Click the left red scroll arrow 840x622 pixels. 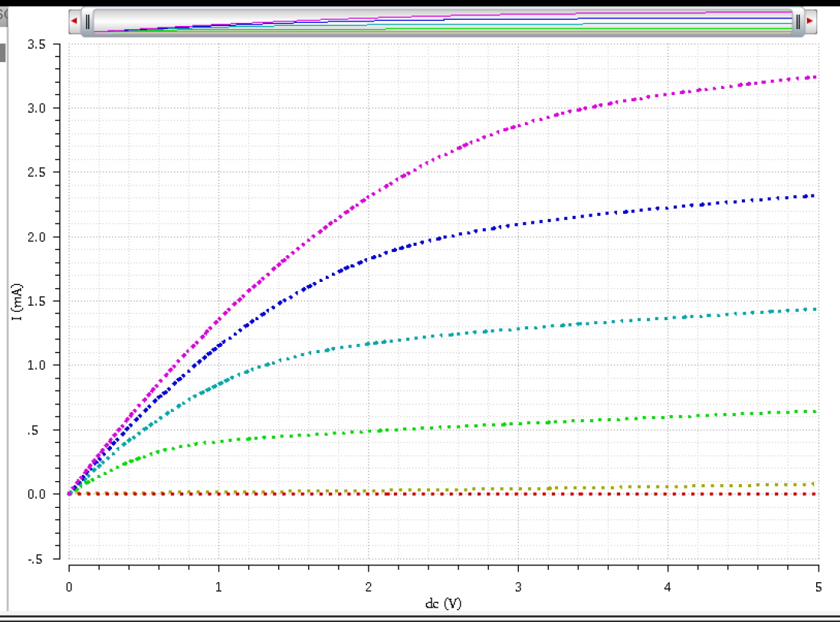(x=73, y=21)
